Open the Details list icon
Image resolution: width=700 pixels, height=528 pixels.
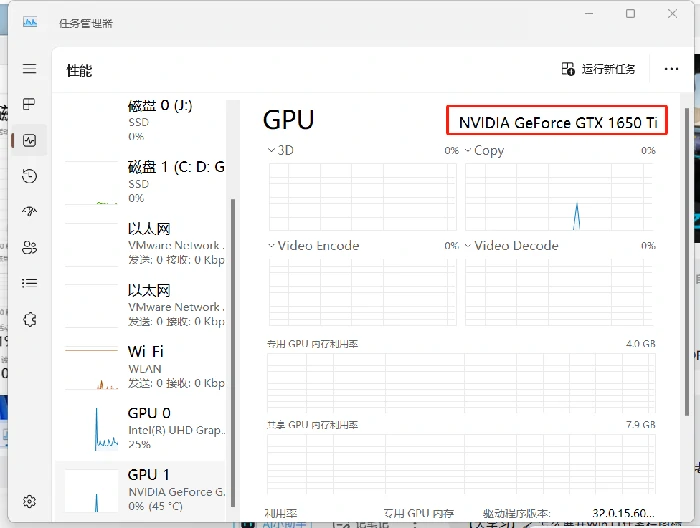[x=29, y=283]
